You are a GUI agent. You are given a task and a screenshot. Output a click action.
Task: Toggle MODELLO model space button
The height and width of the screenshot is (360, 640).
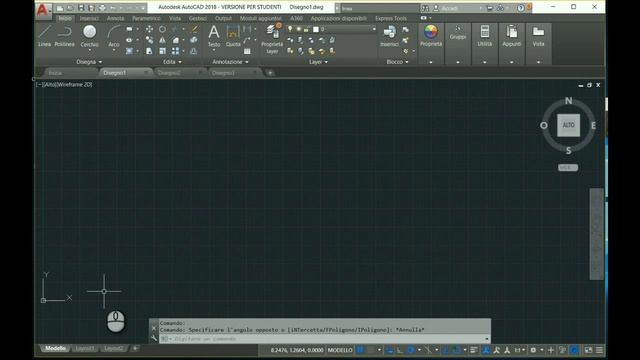(x=340, y=350)
